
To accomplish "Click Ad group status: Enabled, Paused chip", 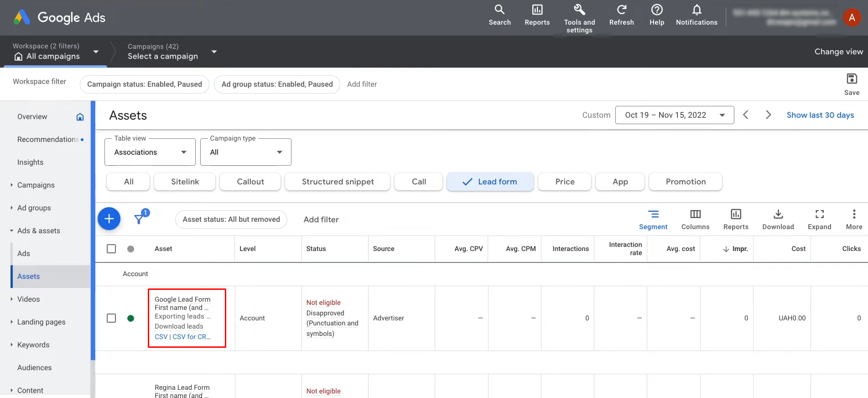I will 277,84.
